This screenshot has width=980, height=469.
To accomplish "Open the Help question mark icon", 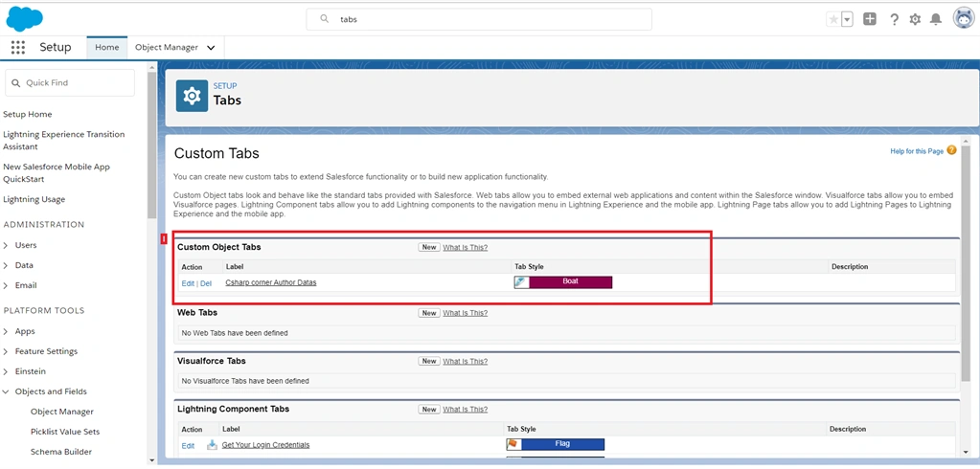I will [895, 19].
